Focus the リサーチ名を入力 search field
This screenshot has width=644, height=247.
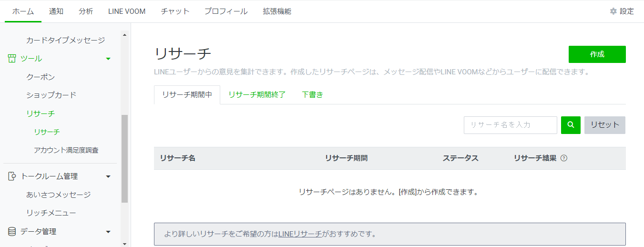pyautogui.click(x=511, y=125)
